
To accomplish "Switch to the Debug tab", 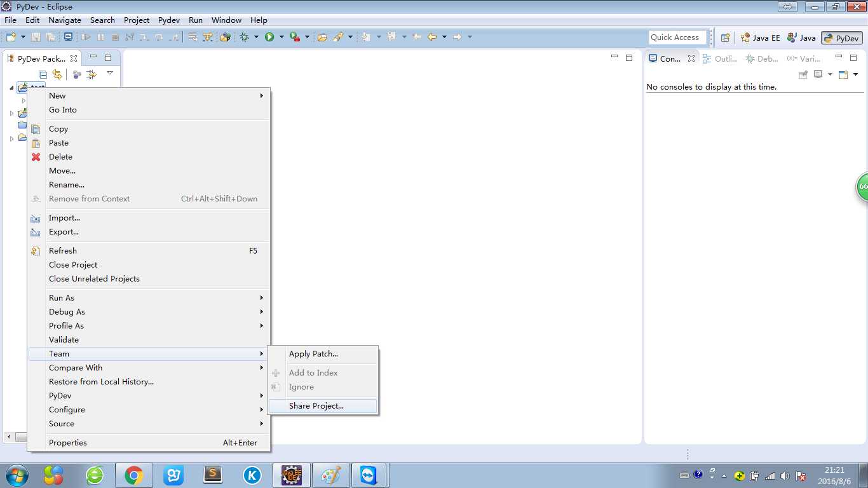I will tap(761, 58).
